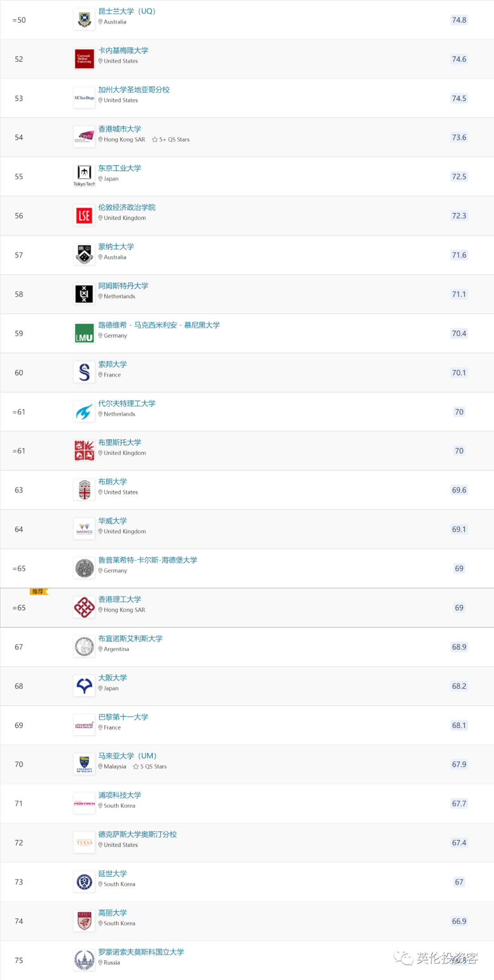Image resolution: width=494 pixels, height=980 pixels.
Task: Click the 5+ QS Stars badge
Action: pos(171,139)
